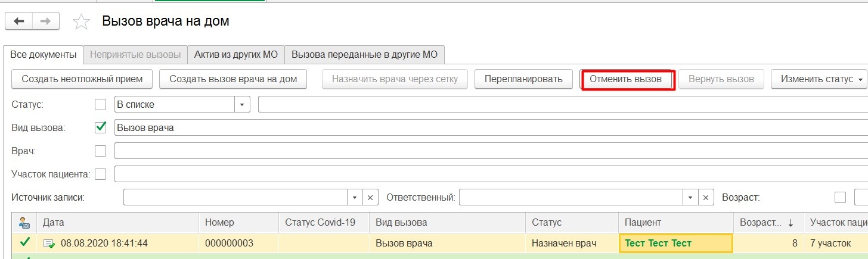Expand the Источник записи dropdown list
This screenshot has width=868, height=259.
pos(355,198)
